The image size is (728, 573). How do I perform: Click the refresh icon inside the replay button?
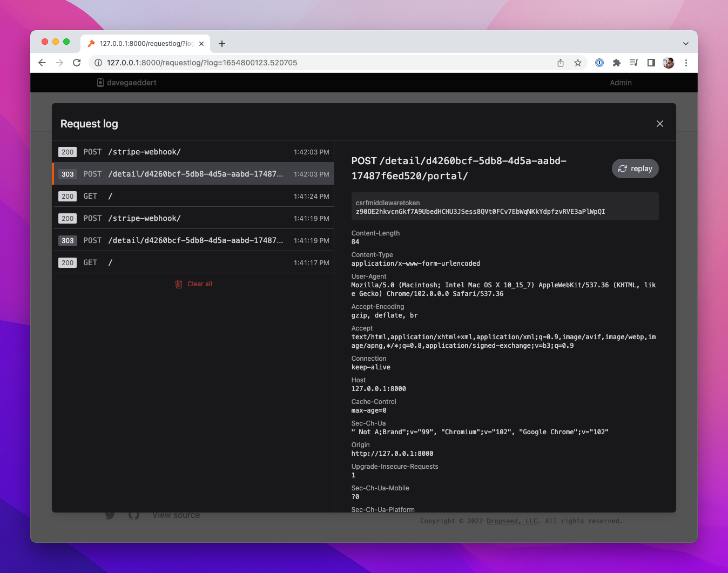point(623,168)
